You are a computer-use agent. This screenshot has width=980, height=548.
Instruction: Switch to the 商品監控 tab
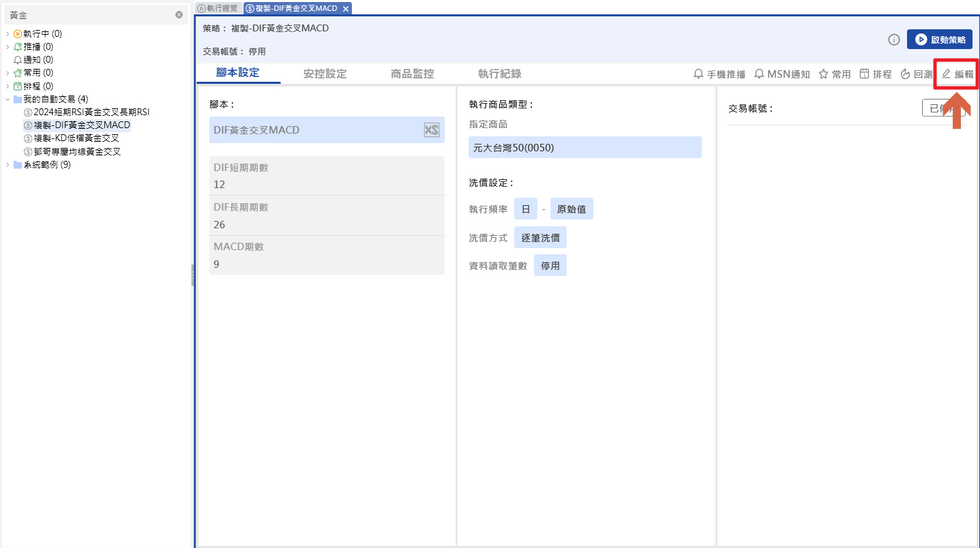click(x=412, y=74)
